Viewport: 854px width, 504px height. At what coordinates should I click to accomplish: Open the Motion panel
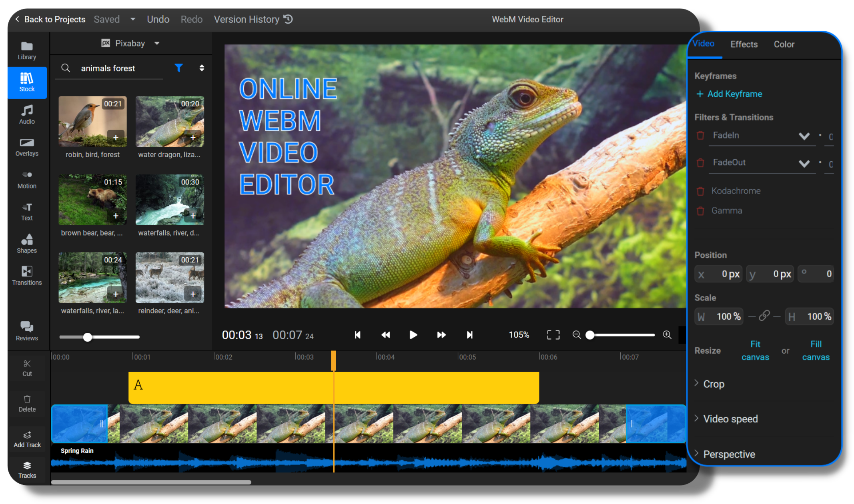pyautogui.click(x=26, y=179)
